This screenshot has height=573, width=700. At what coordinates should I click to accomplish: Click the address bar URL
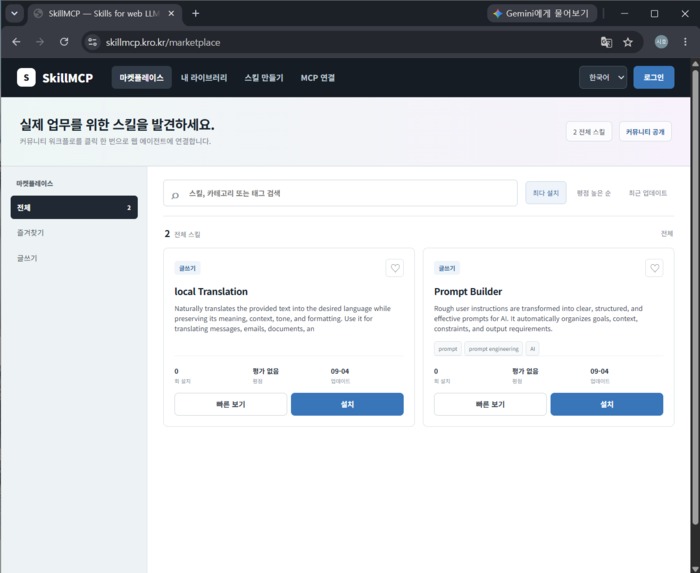(x=163, y=42)
